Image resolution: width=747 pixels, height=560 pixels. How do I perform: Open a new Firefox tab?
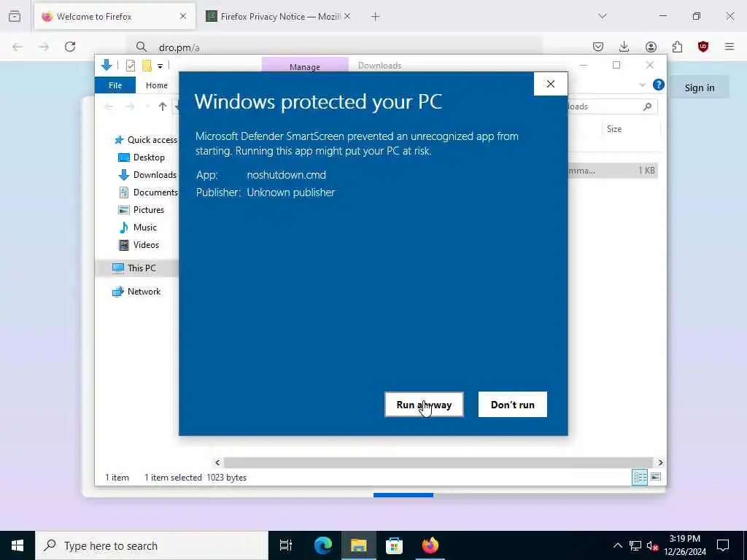(x=376, y=17)
